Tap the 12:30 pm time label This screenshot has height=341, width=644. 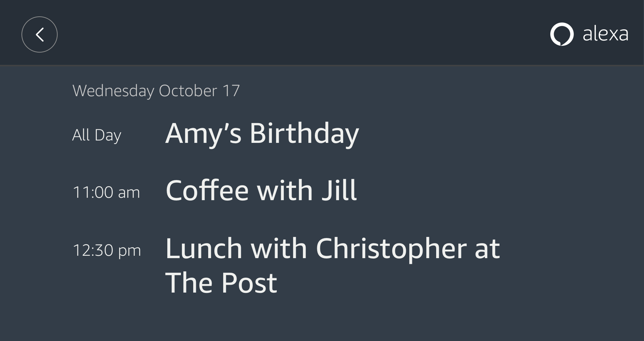107,250
